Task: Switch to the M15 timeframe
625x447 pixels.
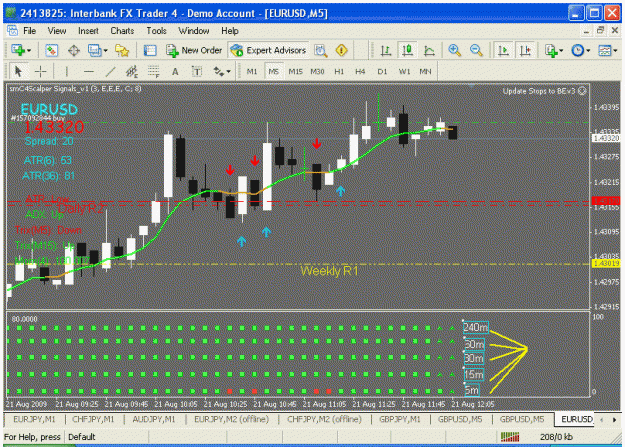Action: coord(295,71)
